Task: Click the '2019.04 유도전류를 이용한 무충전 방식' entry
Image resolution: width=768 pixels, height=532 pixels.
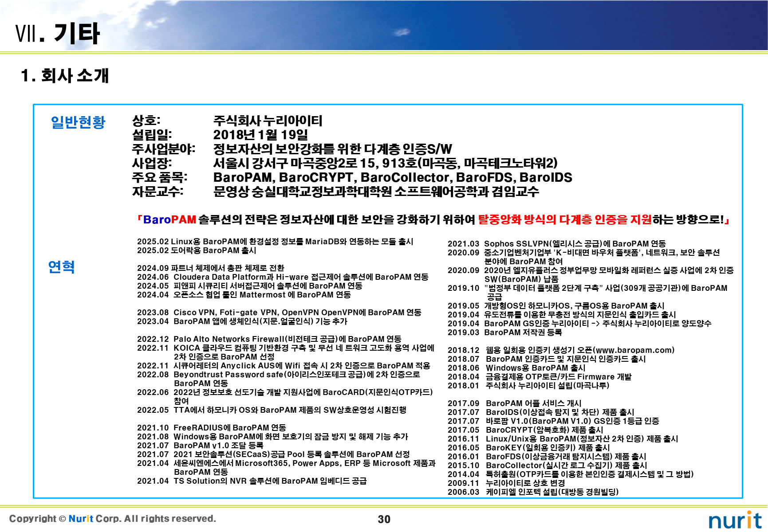Action: pyautogui.click(x=562, y=315)
